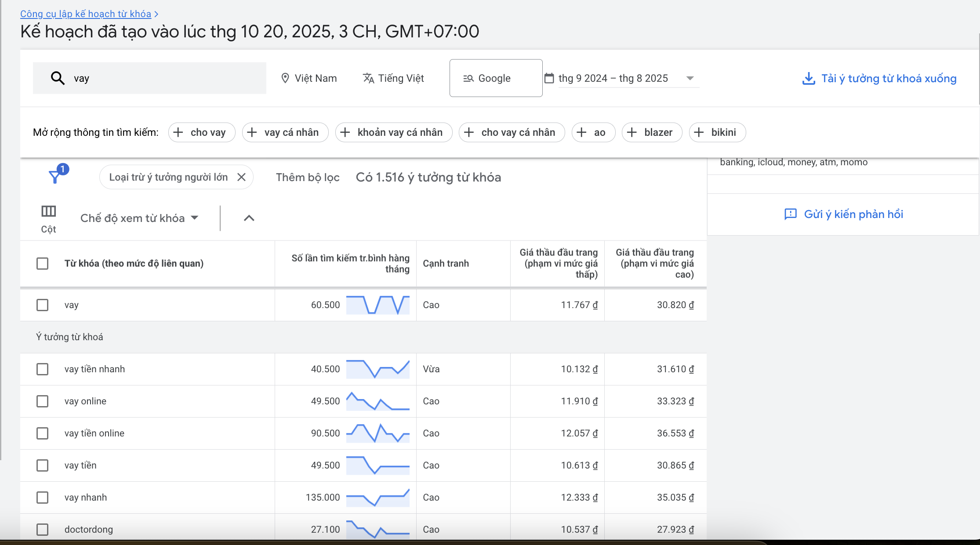980x545 pixels.
Task: Expand the Chế độ xem từ khóa dropdown
Action: pyautogui.click(x=139, y=218)
